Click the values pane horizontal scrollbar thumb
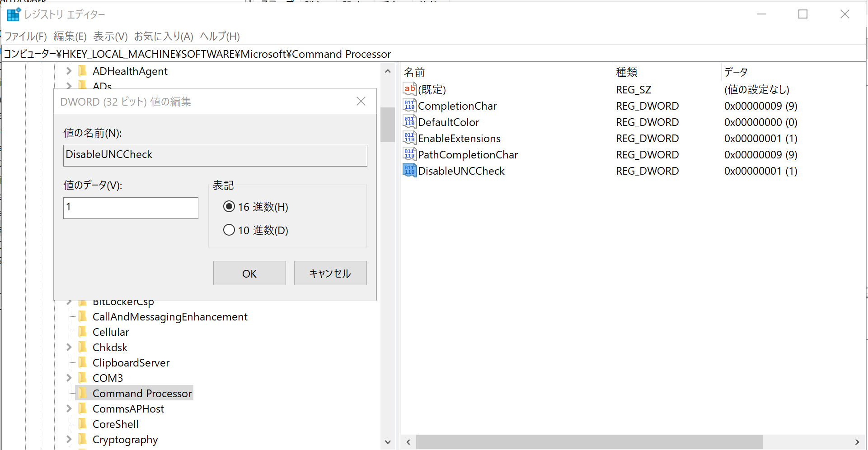 [x=589, y=442]
